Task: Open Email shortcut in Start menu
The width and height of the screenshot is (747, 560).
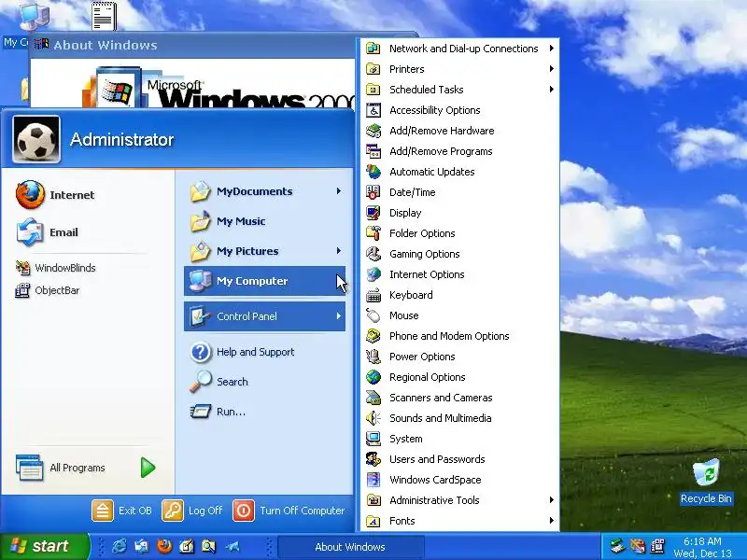Action: click(47, 232)
